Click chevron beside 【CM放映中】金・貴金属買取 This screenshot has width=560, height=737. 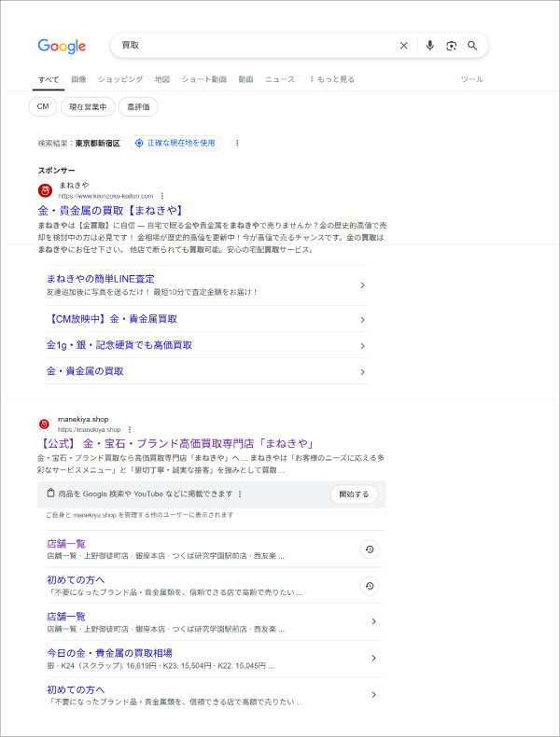[x=362, y=320]
